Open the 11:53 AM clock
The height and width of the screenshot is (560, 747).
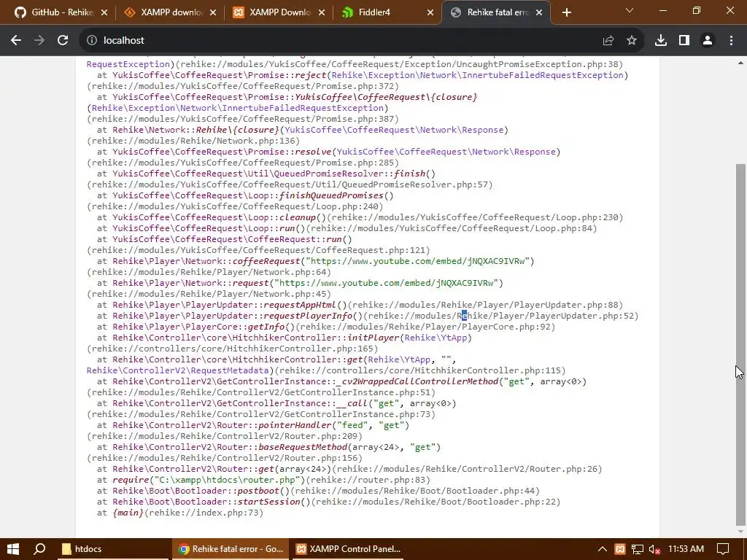pos(686,549)
